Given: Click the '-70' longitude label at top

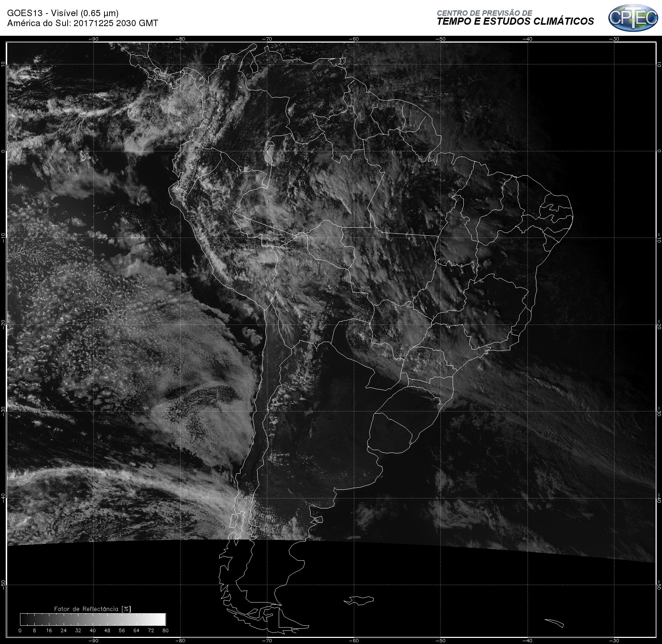Looking at the screenshot, I should pyautogui.click(x=267, y=39).
